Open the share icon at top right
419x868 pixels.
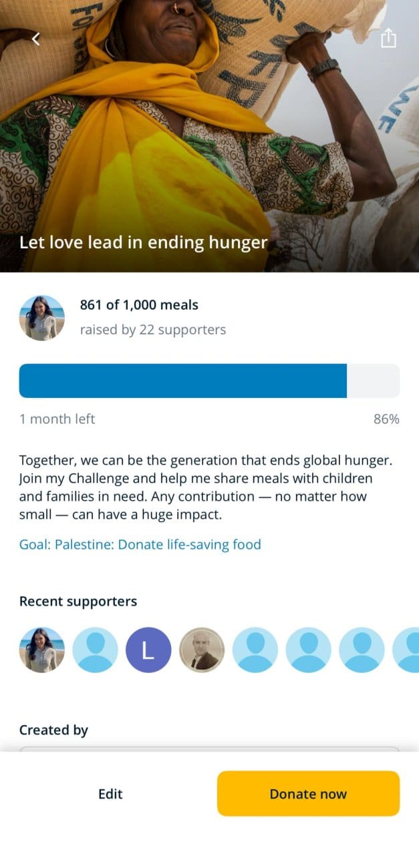click(x=388, y=39)
